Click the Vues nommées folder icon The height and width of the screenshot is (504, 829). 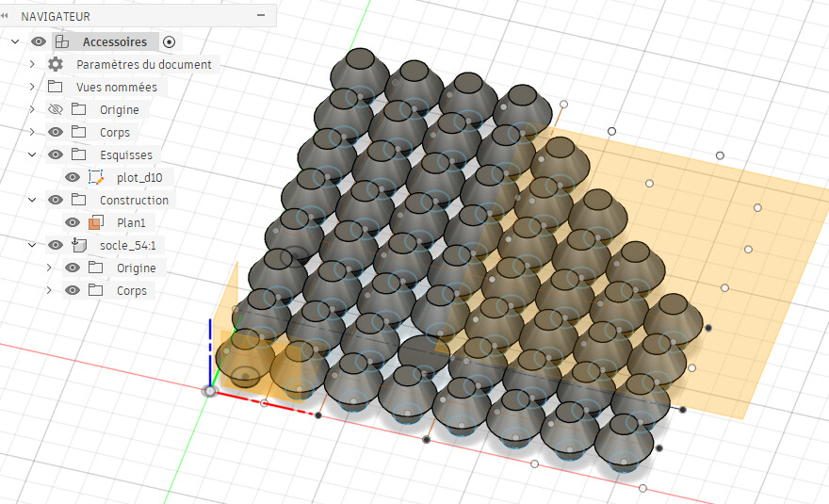pos(56,87)
